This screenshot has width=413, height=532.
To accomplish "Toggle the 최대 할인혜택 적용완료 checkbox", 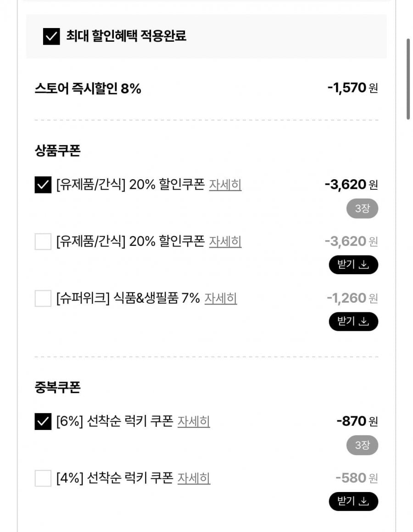I will [x=51, y=36].
